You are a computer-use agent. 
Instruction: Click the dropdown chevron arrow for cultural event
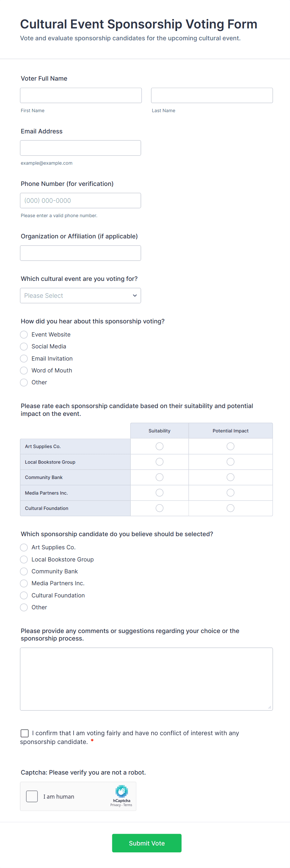point(135,296)
